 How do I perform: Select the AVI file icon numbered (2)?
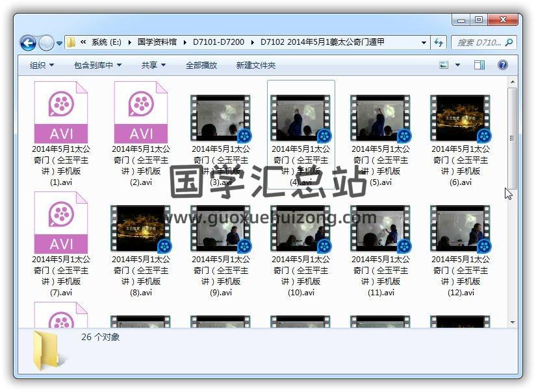141,112
